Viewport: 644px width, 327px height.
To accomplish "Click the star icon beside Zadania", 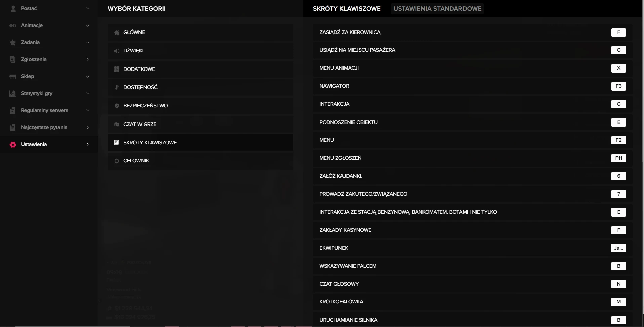I will (x=13, y=42).
